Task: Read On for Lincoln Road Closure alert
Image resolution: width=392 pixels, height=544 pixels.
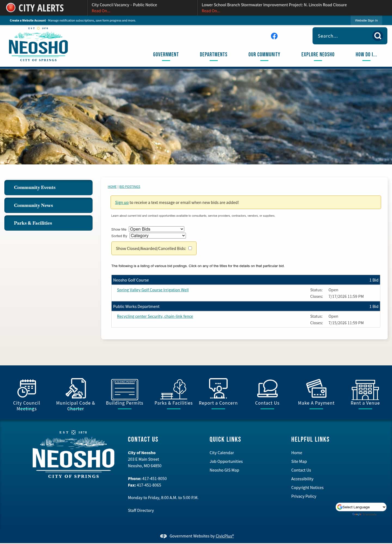Action: coord(211,11)
